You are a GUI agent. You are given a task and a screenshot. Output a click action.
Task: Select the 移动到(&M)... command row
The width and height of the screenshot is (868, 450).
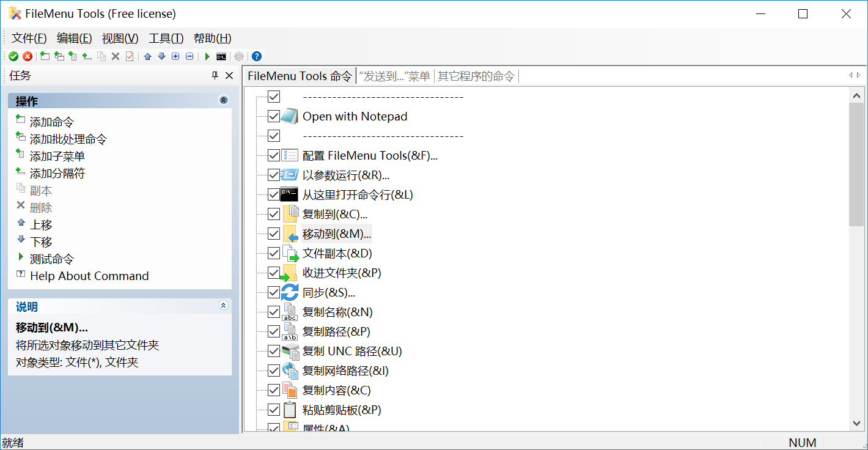[337, 234]
